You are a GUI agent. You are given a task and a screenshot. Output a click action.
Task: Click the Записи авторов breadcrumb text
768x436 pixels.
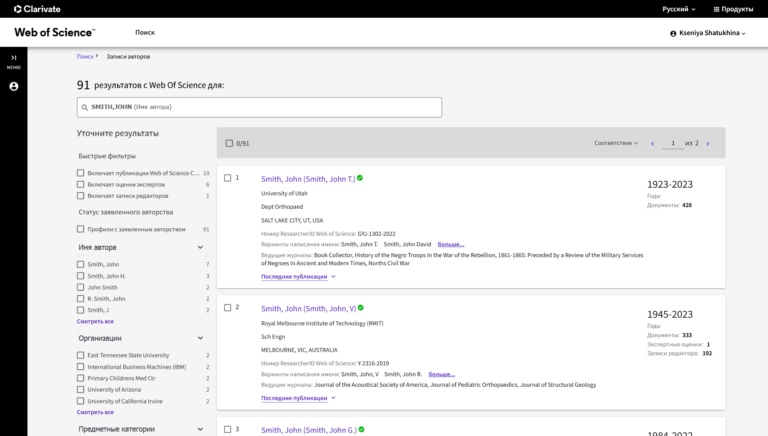[128, 57]
